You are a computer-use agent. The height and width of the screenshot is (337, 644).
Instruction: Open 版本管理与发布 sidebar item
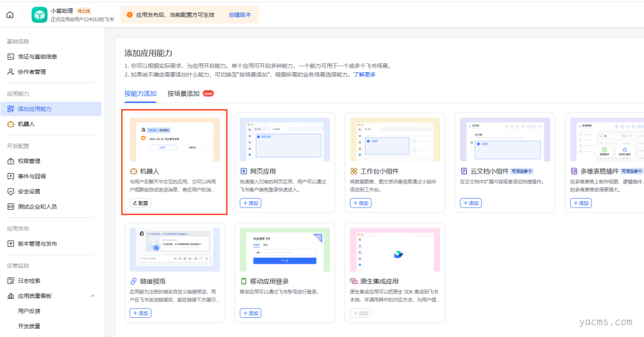[x=37, y=244]
